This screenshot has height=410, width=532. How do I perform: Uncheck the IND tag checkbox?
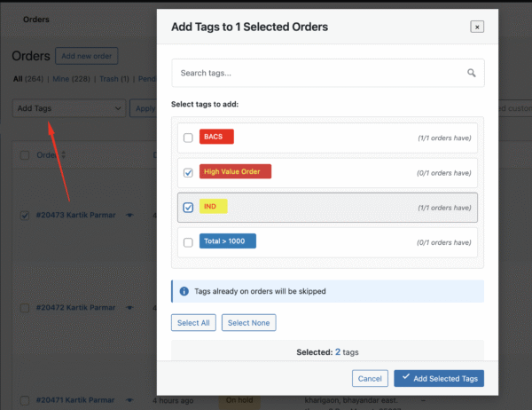click(x=187, y=207)
